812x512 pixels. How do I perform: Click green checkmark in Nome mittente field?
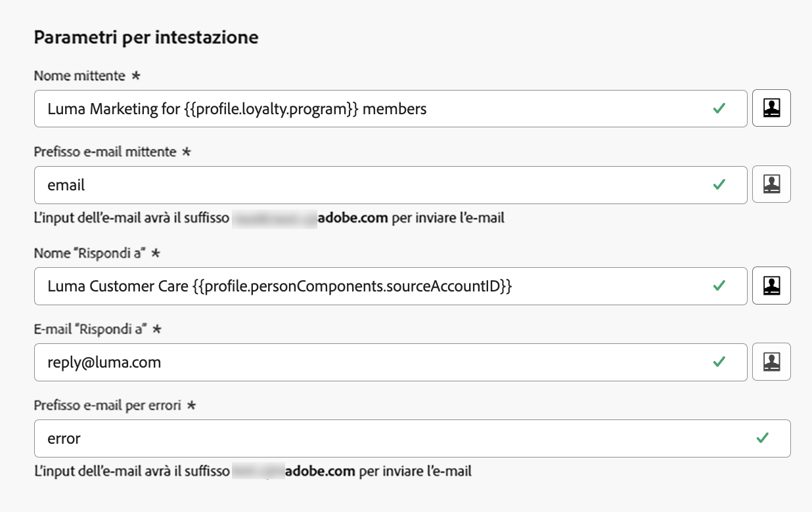pyautogui.click(x=719, y=108)
